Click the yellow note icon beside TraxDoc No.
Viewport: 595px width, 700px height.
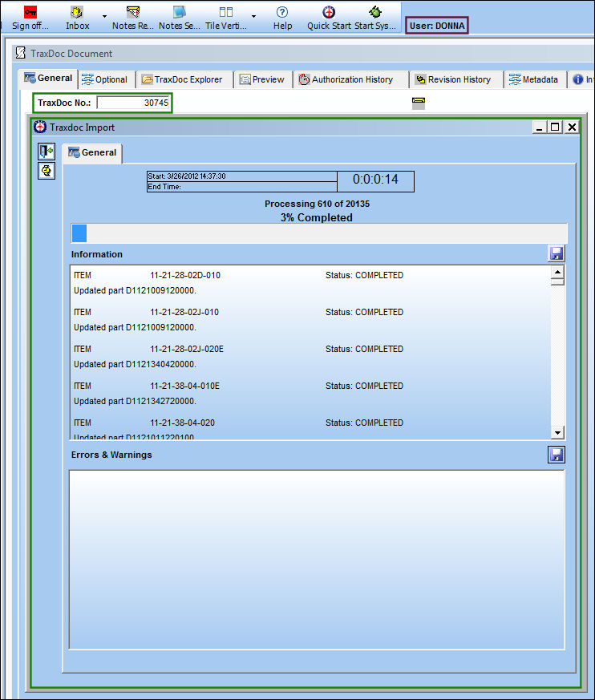click(419, 103)
